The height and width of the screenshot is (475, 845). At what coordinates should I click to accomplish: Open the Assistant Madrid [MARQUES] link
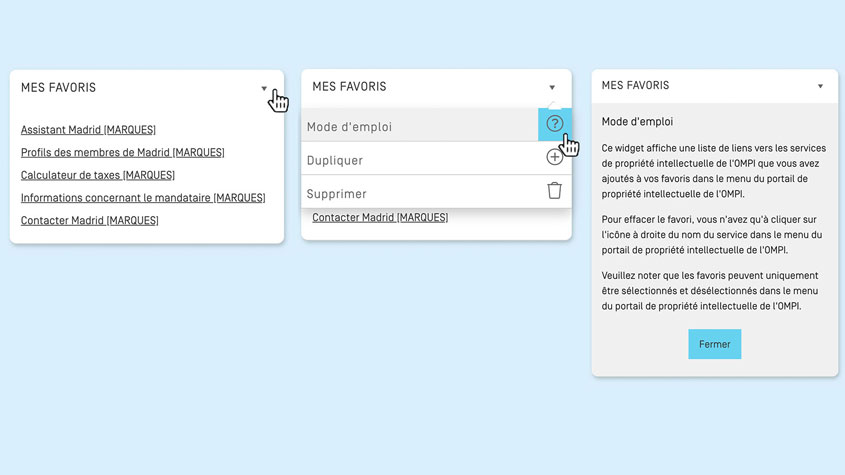[x=88, y=130]
